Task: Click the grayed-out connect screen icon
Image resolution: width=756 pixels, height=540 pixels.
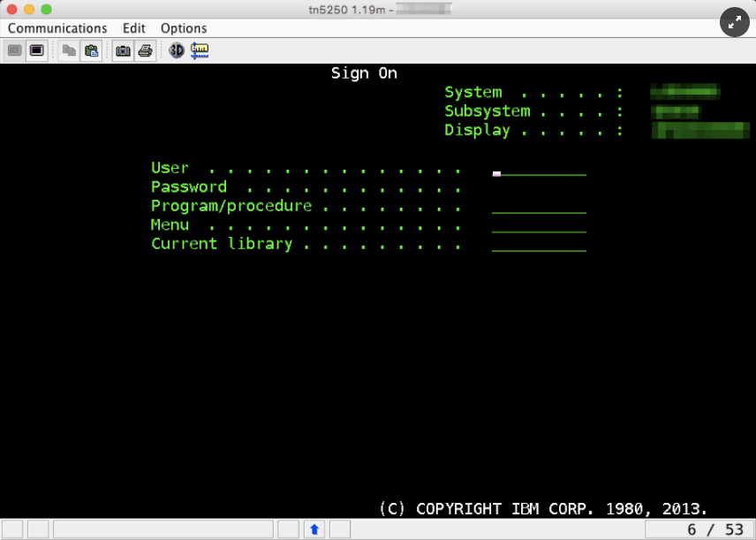Action: [x=14, y=50]
